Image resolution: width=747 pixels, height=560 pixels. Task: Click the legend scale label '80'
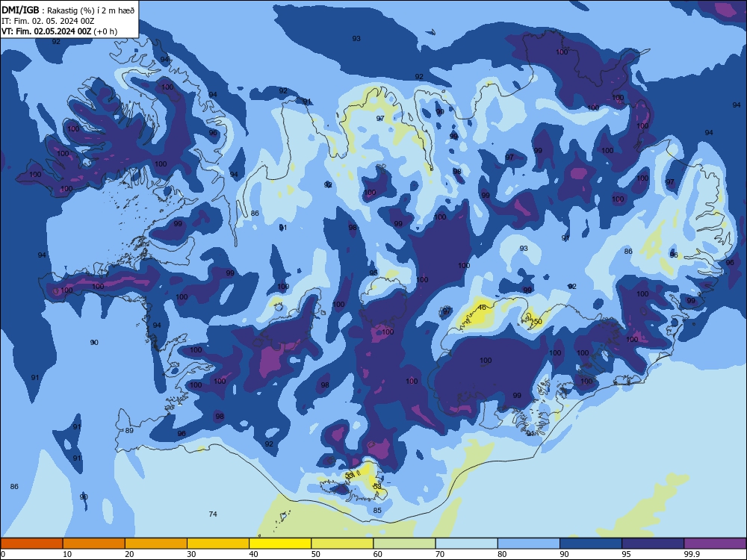tap(502, 554)
